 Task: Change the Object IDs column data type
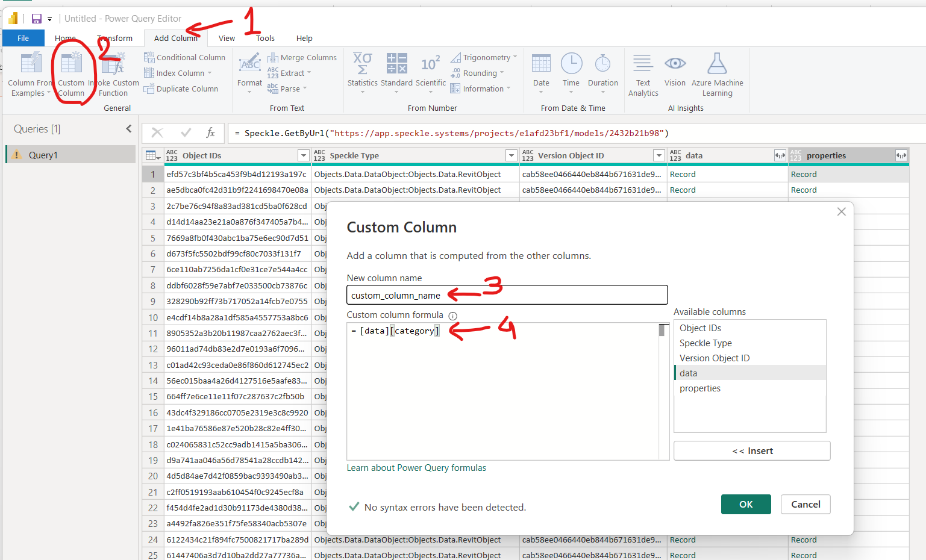click(x=172, y=155)
